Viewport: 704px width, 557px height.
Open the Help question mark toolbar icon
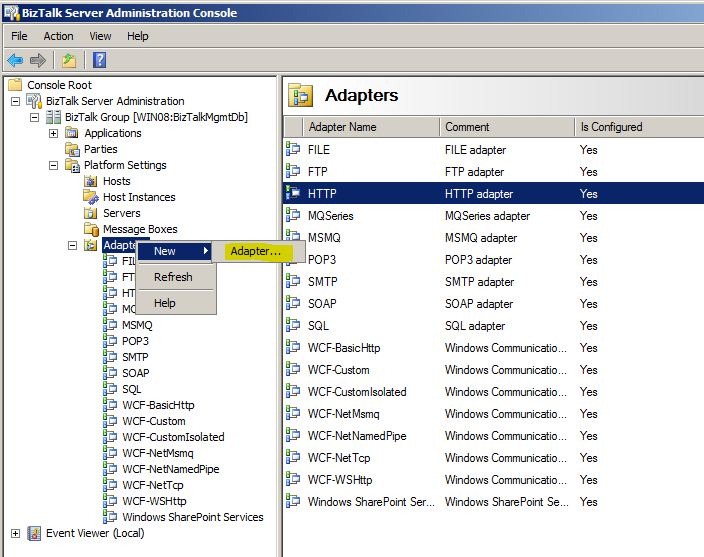click(x=99, y=60)
